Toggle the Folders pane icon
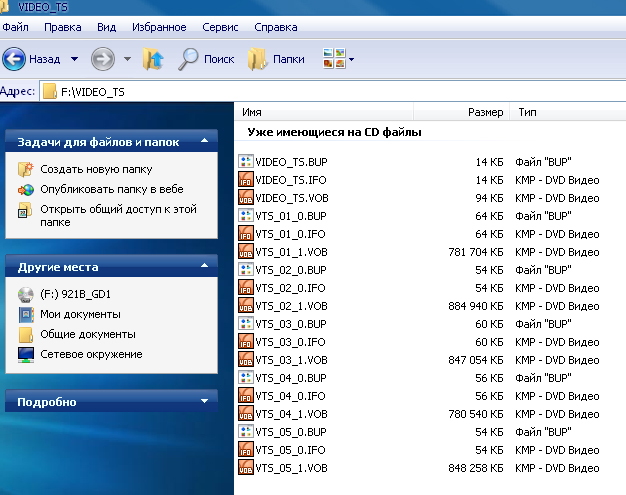 (x=257, y=59)
